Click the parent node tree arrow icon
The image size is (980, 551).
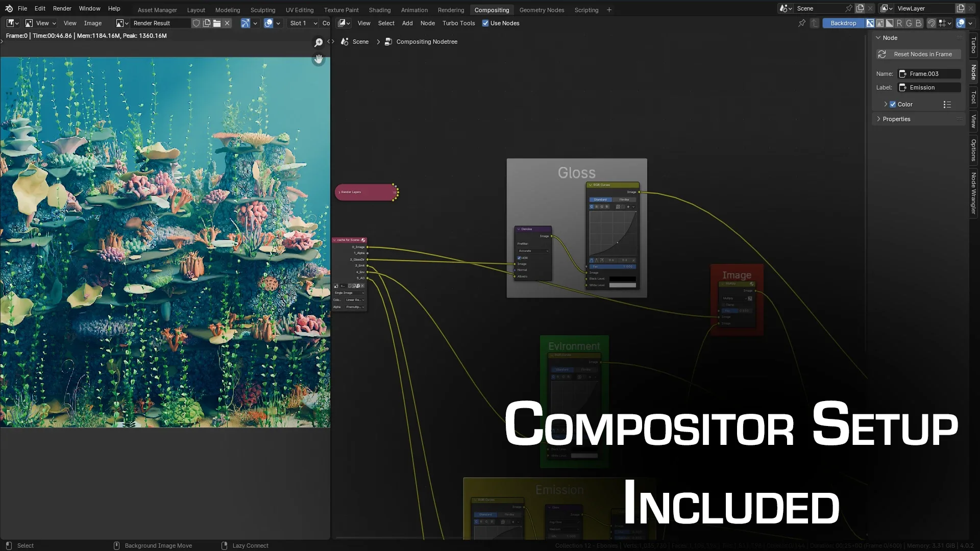pos(815,23)
